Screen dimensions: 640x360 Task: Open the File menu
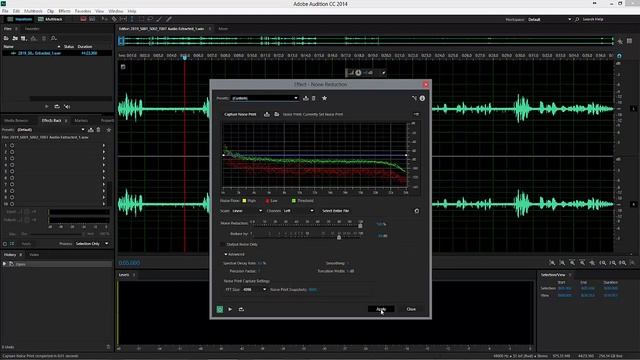tap(5, 11)
